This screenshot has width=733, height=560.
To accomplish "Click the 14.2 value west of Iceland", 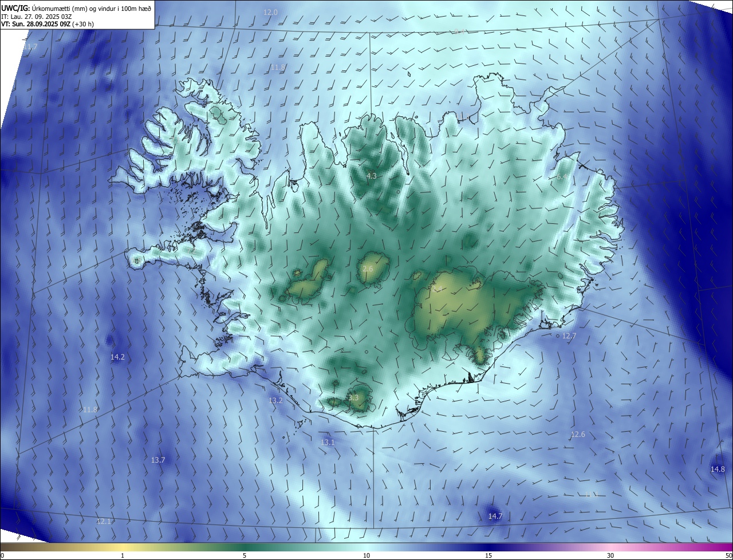I will (117, 357).
